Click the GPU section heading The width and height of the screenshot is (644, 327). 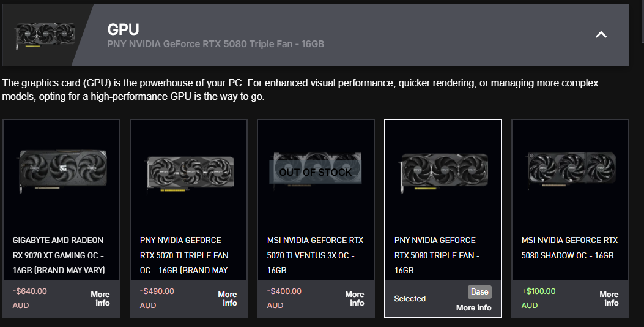click(x=123, y=29)
